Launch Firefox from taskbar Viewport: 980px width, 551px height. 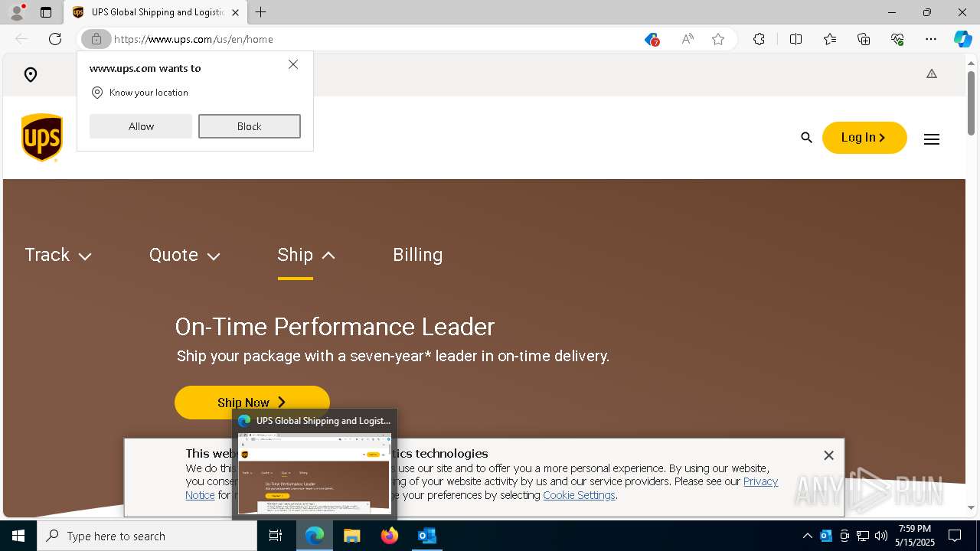(x=390, y=536)
